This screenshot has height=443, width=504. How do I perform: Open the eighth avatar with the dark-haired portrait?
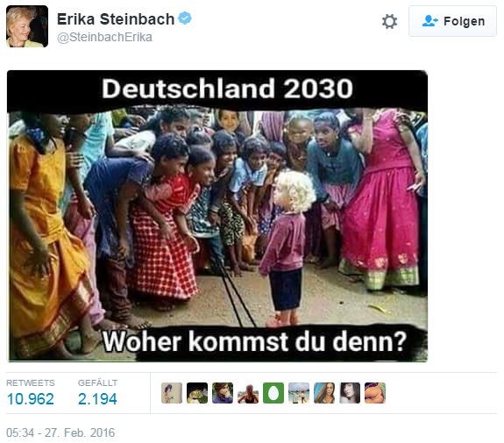(x=350, y=393)
